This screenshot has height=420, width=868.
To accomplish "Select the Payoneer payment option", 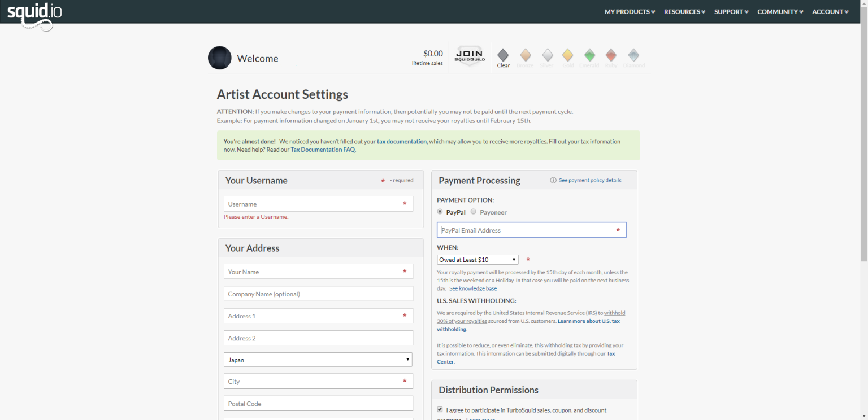I will [x=474, y=212].
